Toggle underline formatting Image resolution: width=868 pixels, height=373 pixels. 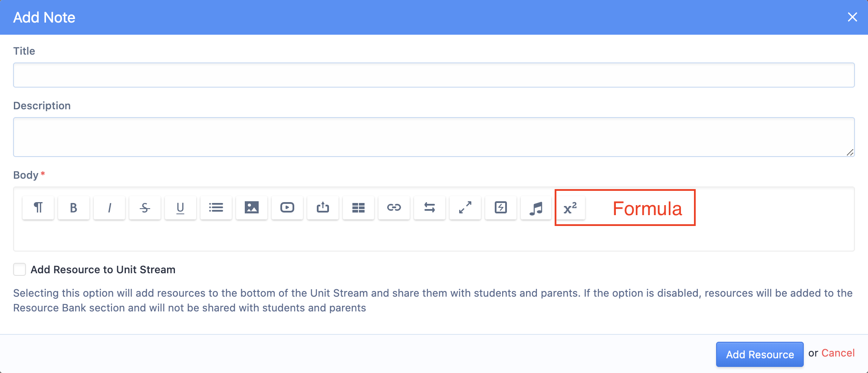click(x=181, y=208)
